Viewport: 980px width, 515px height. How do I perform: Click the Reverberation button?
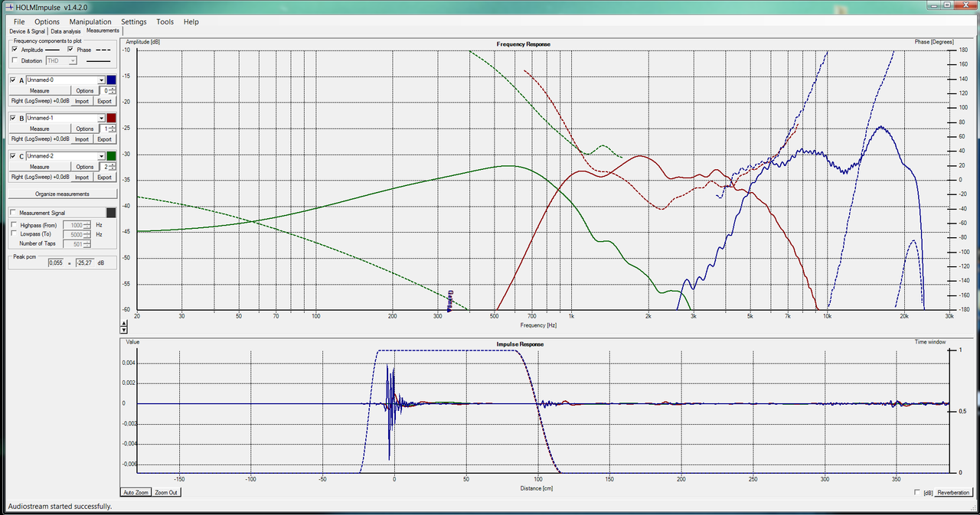click(x=952, y=493)
